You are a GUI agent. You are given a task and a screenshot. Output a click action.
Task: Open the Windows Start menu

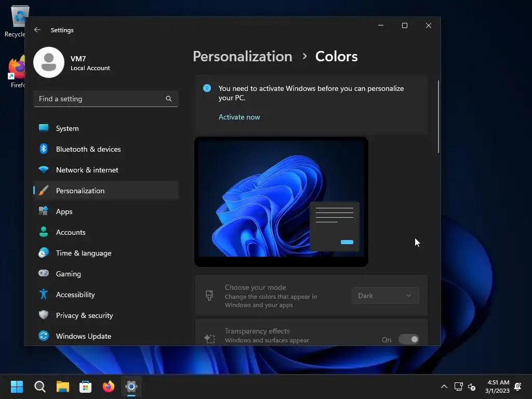[17, 387]
